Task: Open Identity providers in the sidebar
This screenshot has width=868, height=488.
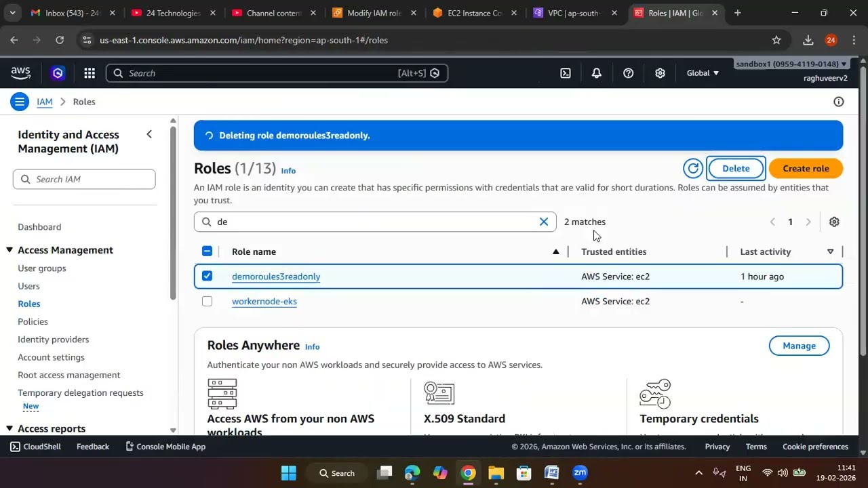Action: pos(53,339)
